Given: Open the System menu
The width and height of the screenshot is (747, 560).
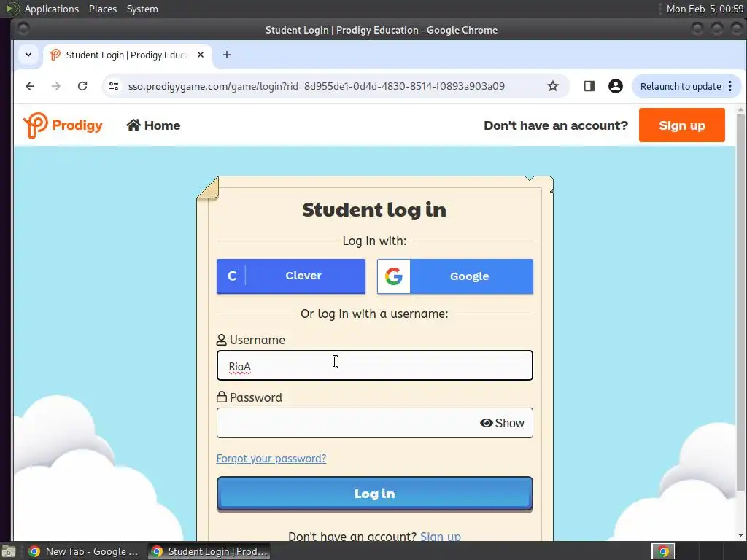Looking at the screenshot, I should pyautogui.click(x=142, y=9).
